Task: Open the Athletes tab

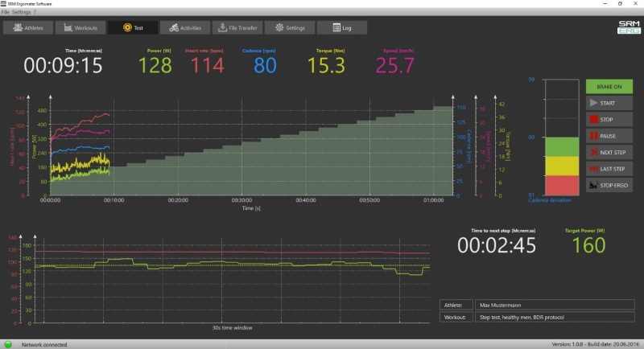Action: (x=29, y=27)
